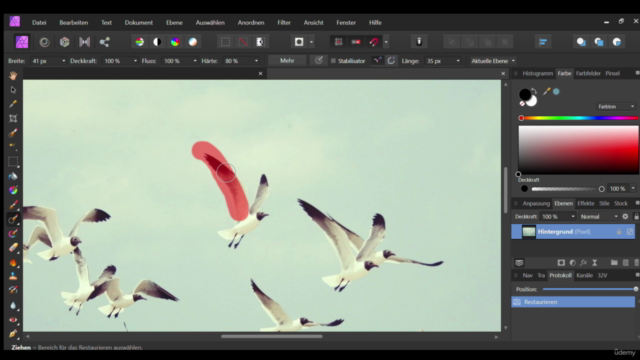Select the Red Eye removal tool
Image resolution: width=640 pixels, height=360 pixels.
pyautogui.click(x=13, y=320)
